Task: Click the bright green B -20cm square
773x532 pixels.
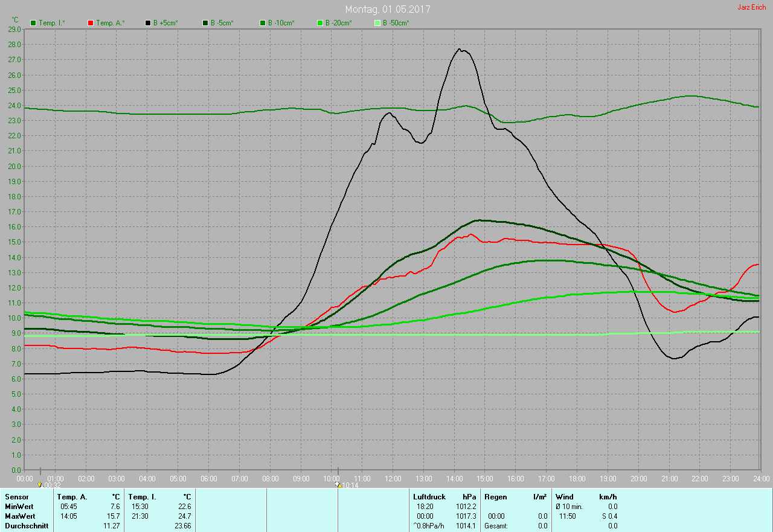Action: pos(320,23)
